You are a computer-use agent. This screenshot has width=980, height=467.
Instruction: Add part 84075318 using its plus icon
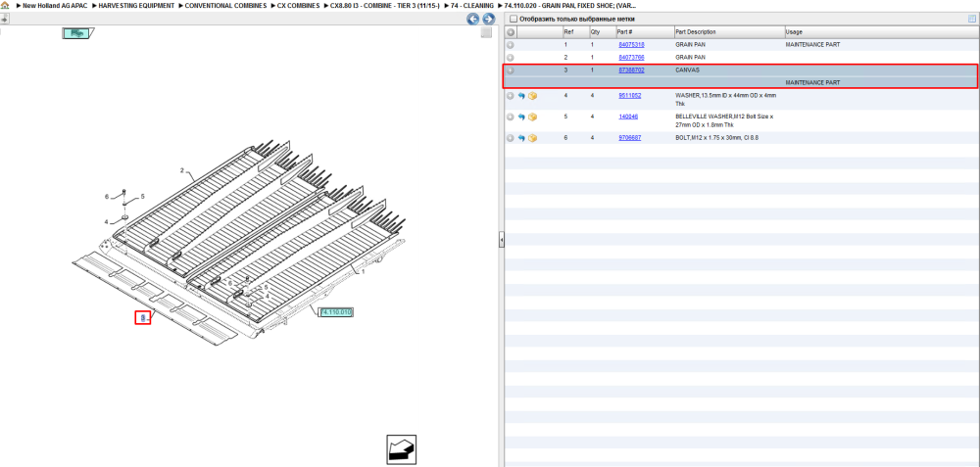tap(510, 45)
